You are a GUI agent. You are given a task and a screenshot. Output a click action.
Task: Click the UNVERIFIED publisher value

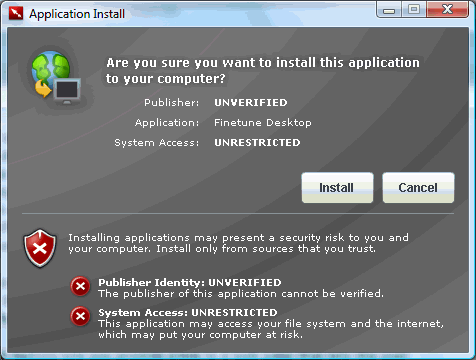coord(251,102)
